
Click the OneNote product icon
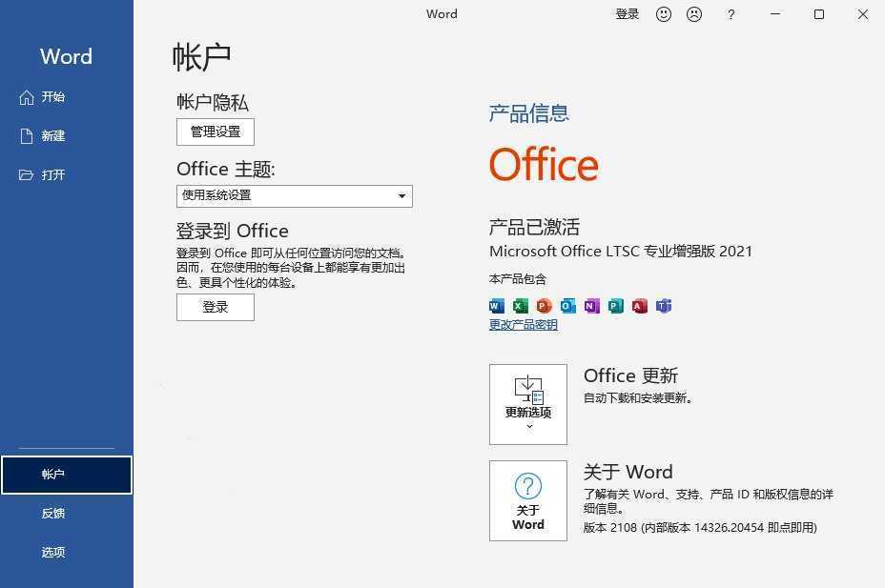point(590,306)
